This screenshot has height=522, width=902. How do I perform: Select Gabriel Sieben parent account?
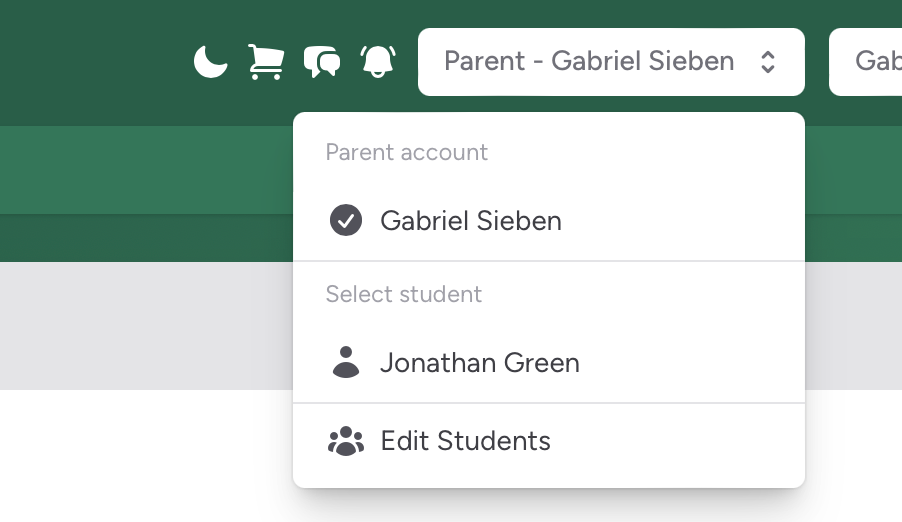click(x=549, y=220)
